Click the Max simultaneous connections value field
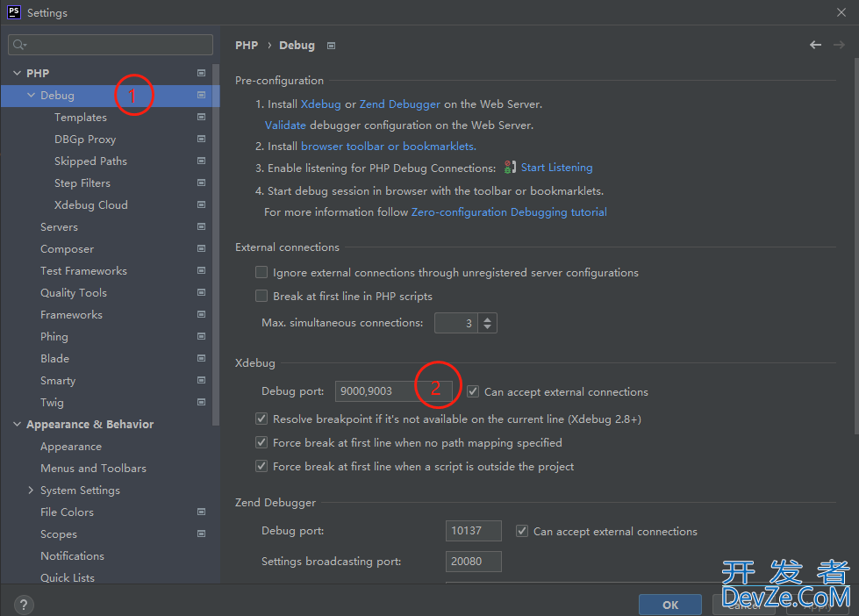Image resolution: width=859 pixels, height=616 pixels. coord(455,323)
